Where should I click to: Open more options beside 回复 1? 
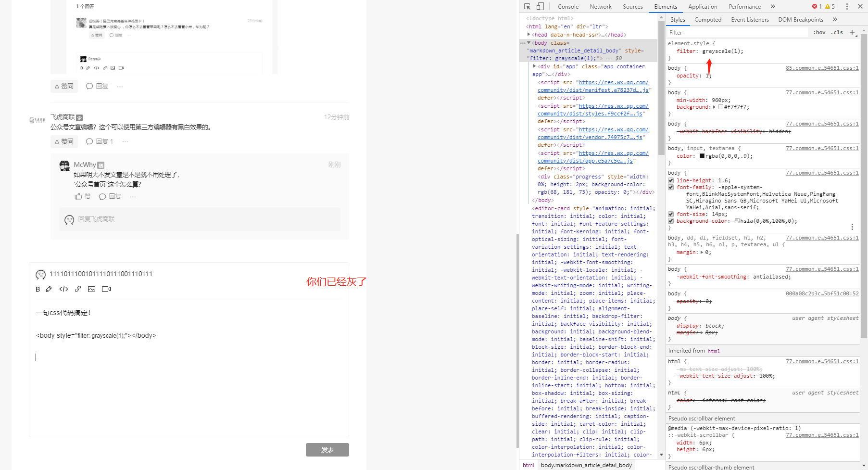[x=125, y=141]
